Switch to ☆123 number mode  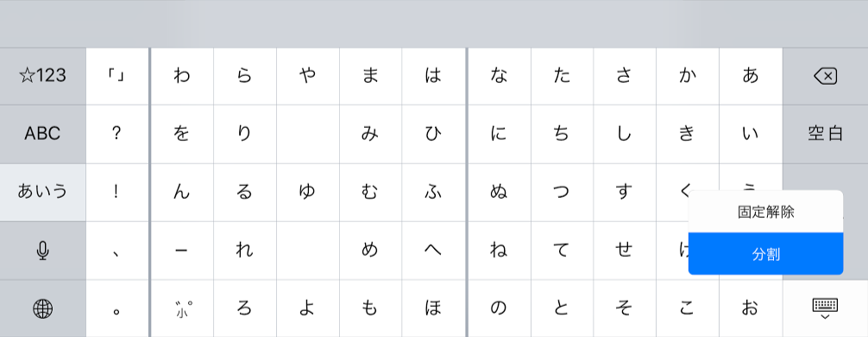pyautogui.click(x=42, y=76)
